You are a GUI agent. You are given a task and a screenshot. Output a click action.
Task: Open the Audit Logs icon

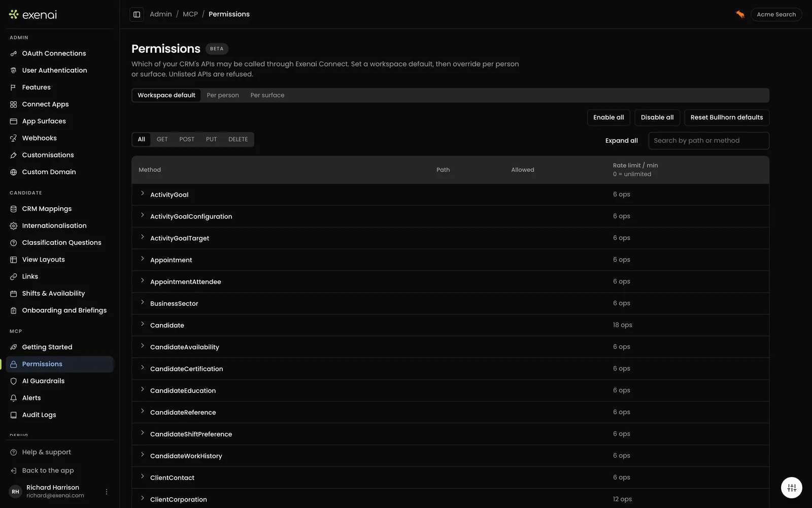click(x=14, y=415)
